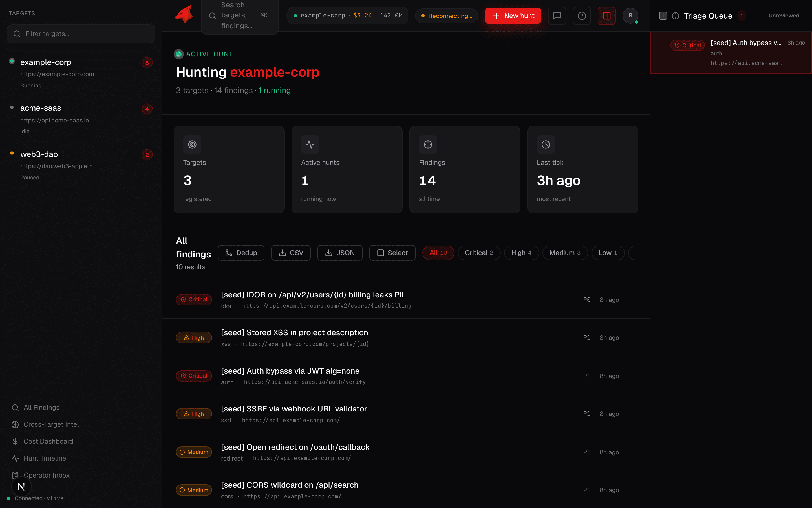Open finding Open redirect on /oauth/callback
812x508 pixels.
(x=406, y=452)
